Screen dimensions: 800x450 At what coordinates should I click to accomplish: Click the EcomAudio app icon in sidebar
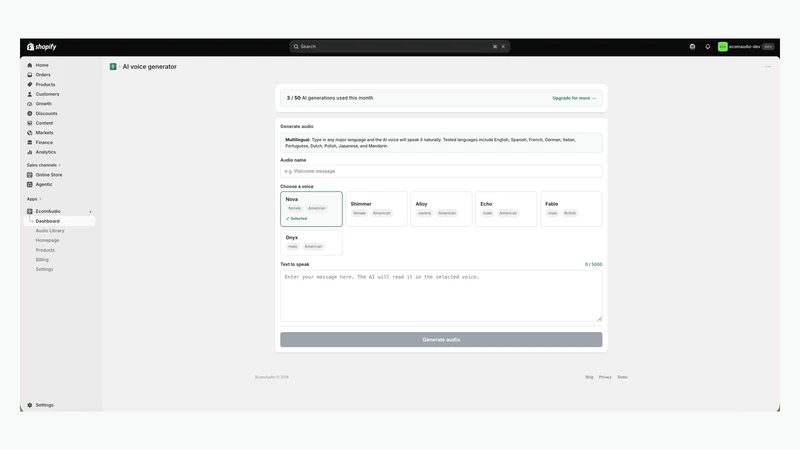click(30, 211)
